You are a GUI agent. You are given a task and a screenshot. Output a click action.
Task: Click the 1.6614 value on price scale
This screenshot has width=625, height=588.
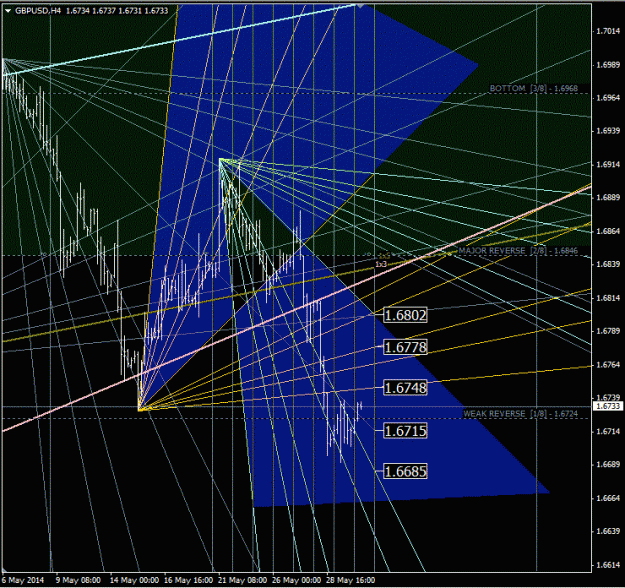tap(608, 564)
